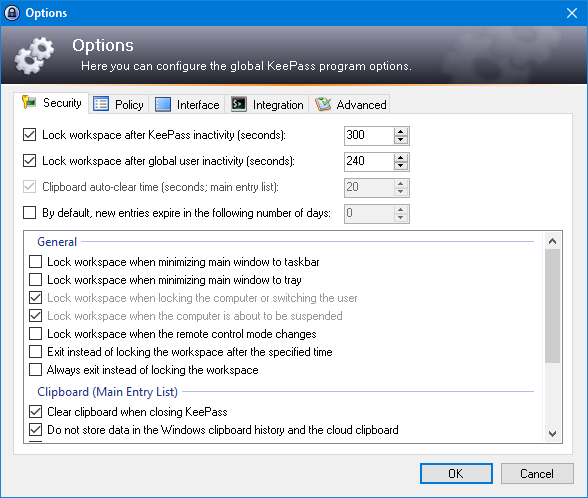This screenshot has height=498, width=588.
Task: Click the 300 seconds input field
Action: point(369,135)
